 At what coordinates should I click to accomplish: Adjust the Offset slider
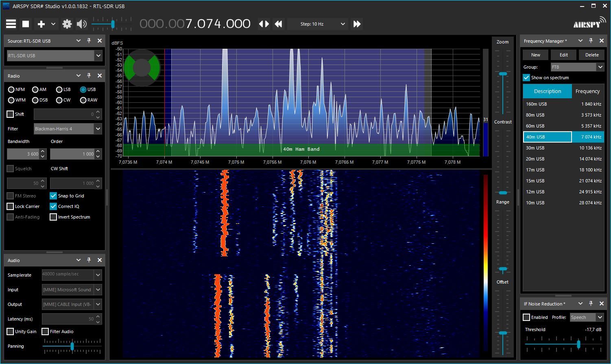pos(503,333)
